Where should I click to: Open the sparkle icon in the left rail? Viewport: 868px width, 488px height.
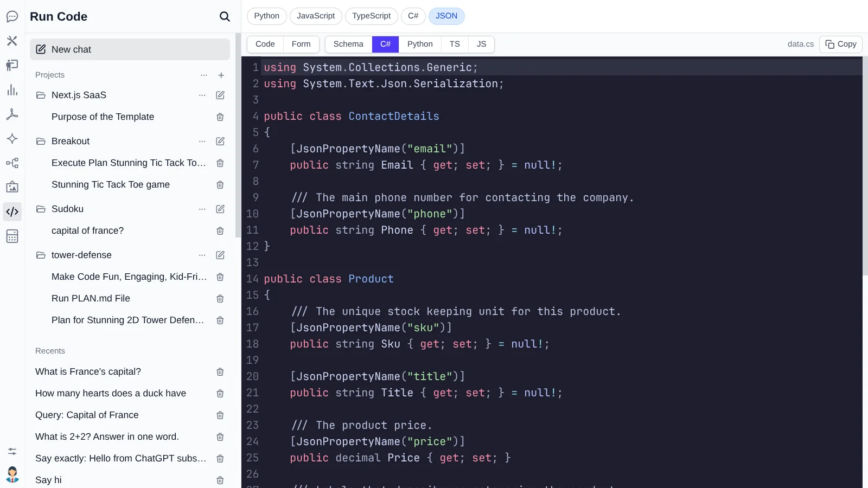point(12,139)
